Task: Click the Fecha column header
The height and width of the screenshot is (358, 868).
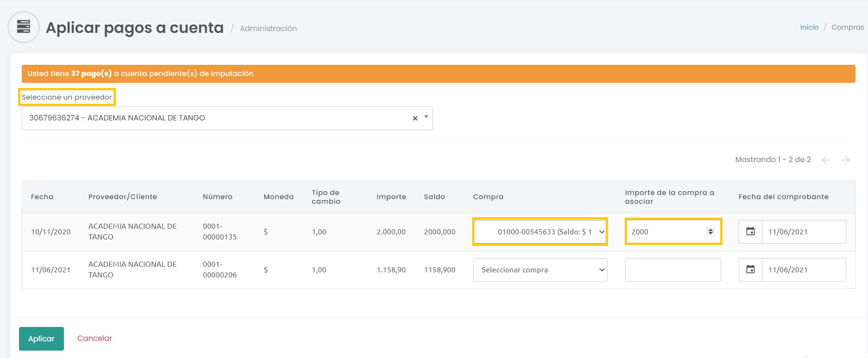Action: pyautogui.click(x=42, y=197)
